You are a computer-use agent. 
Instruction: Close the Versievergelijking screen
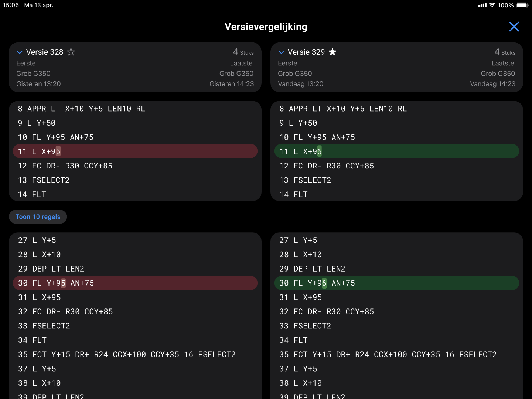[x=514, y=27]
